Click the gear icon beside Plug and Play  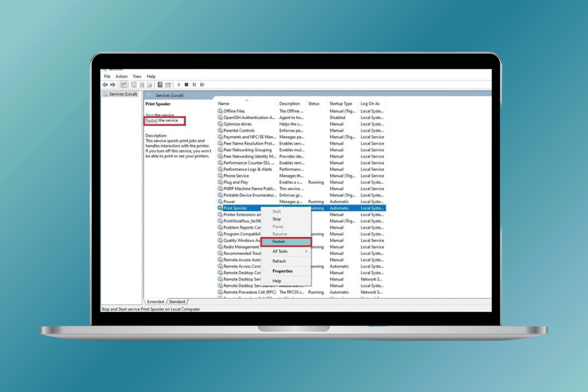[x=220, y=182]
